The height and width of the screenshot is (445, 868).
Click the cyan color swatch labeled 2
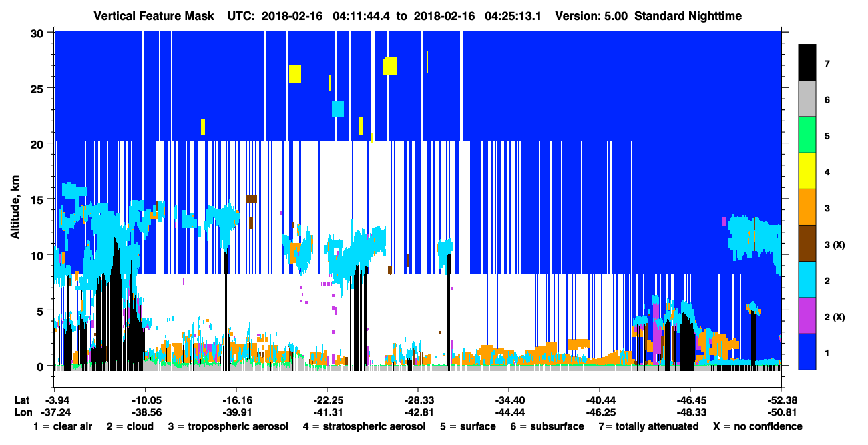(807, 280)
